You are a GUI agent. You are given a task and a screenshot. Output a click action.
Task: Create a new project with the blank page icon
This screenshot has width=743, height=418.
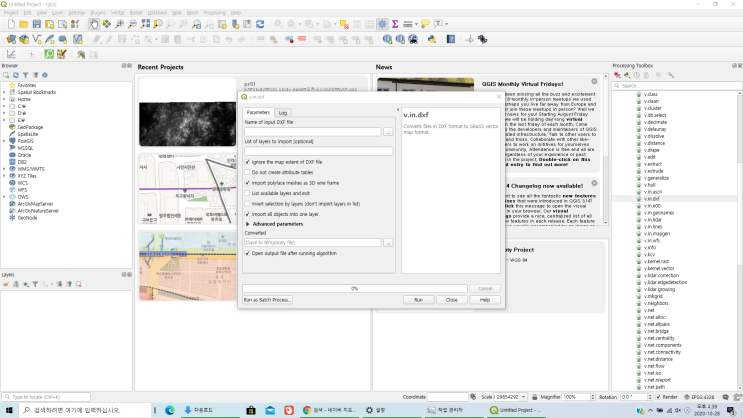pyautogui.click(x=11, y=24)
